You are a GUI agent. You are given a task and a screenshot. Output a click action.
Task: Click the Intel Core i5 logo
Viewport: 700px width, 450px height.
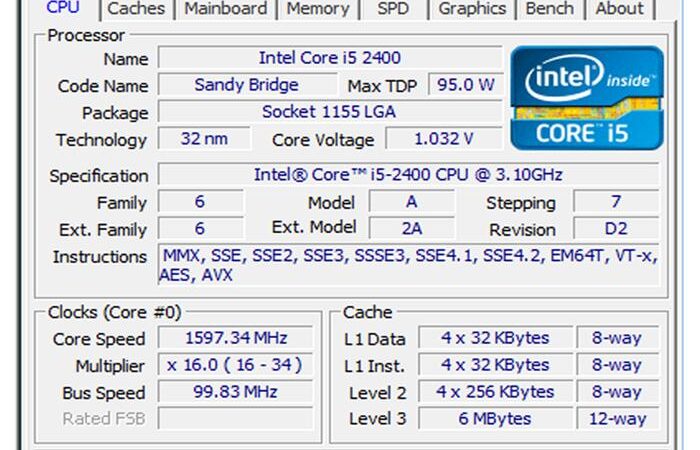[x=586, y=98]
